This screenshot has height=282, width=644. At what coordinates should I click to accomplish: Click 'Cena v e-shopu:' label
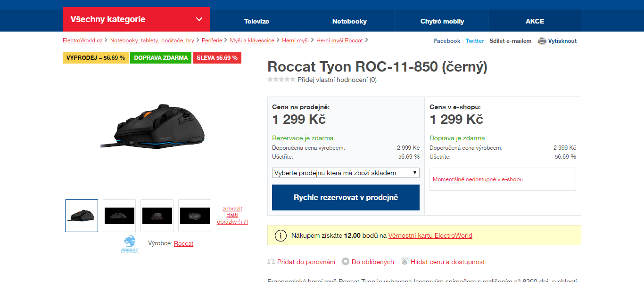click(x=455, y=107)
